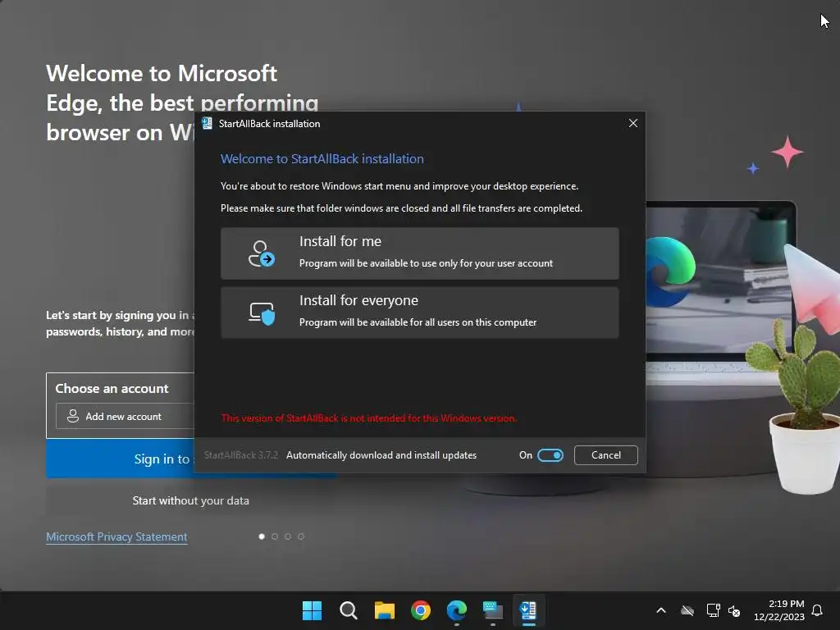Open the computer app icon in the taskbar

click(493, 610)
